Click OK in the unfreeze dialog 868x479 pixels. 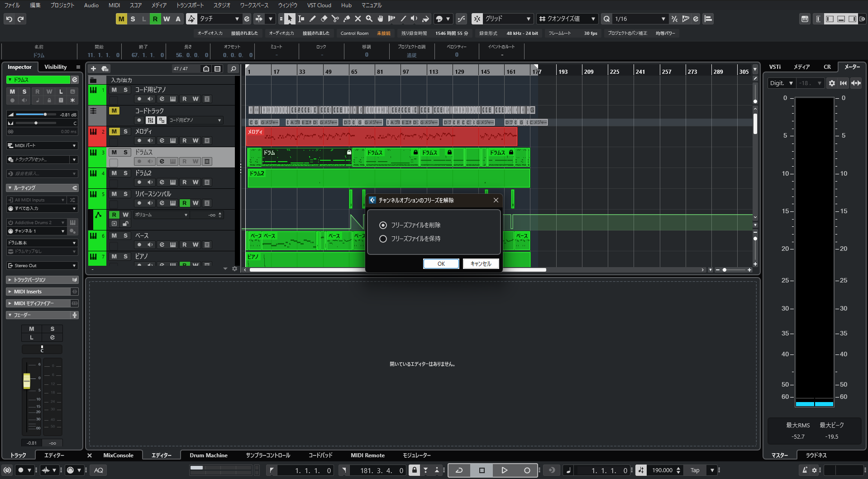click(x=441, y=263)
